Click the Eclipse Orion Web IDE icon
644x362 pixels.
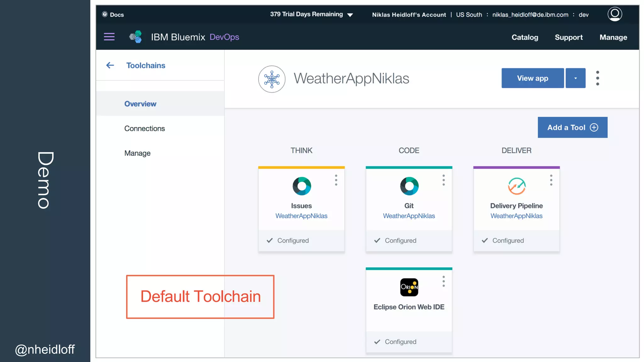[x=409, y=287]
